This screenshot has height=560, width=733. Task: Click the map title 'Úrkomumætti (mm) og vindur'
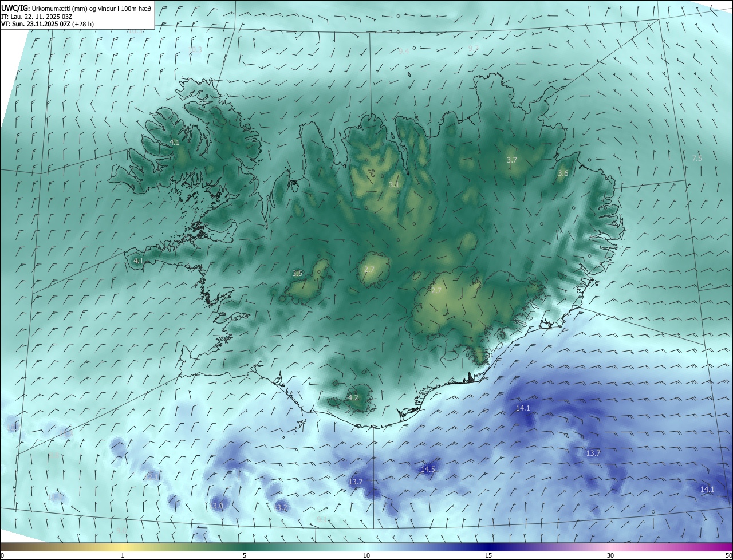pos(74,8)
